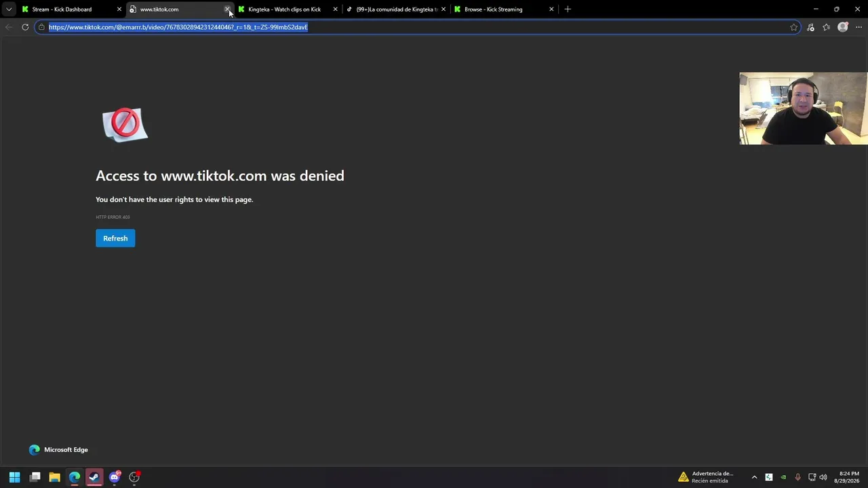
Task: Click the Refresh button on the error page
Action: tap(115, 238)
